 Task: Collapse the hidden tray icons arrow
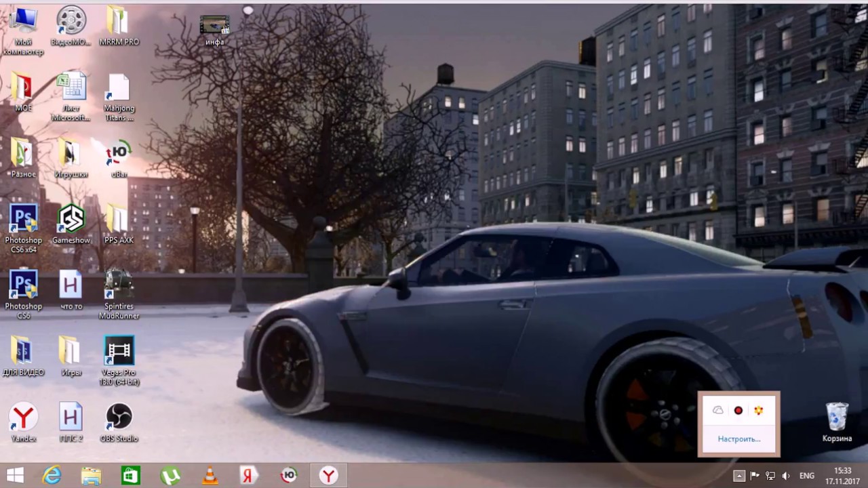739,476
